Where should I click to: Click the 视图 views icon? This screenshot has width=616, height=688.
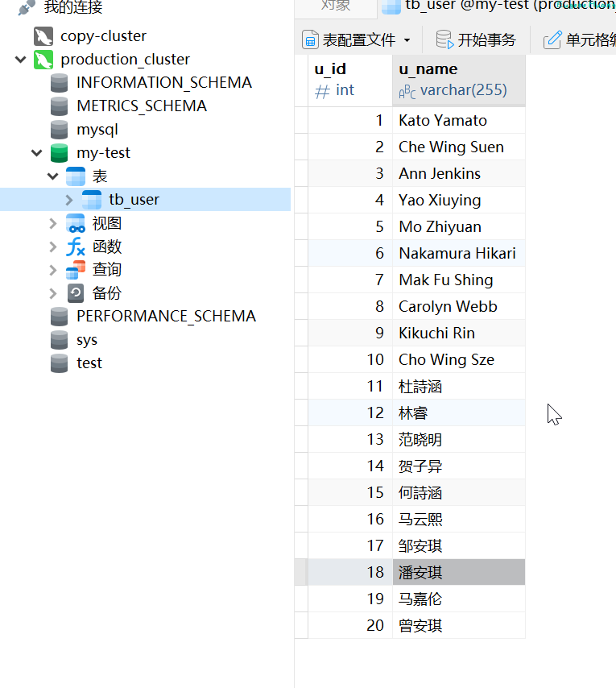76,223
